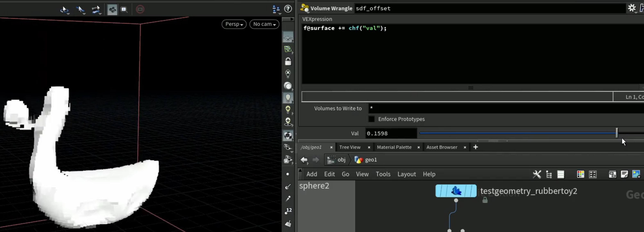Switch to the /obj/geo1 tab
The width and height of the screenshot is (644, 232).
[x=311, y=147]
